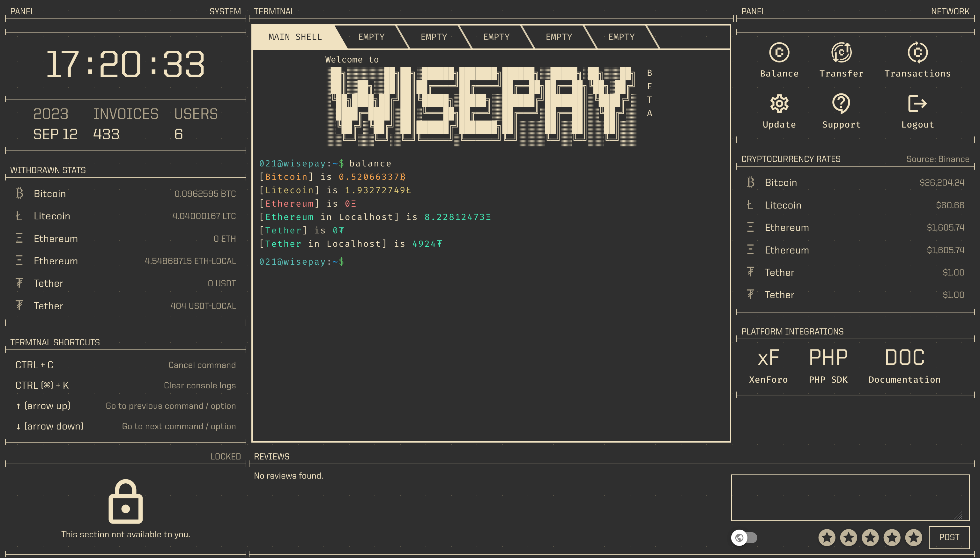
Task: Open the third EMPTY terminal tab
Action: pyautogui.click(x=496, y=37)
